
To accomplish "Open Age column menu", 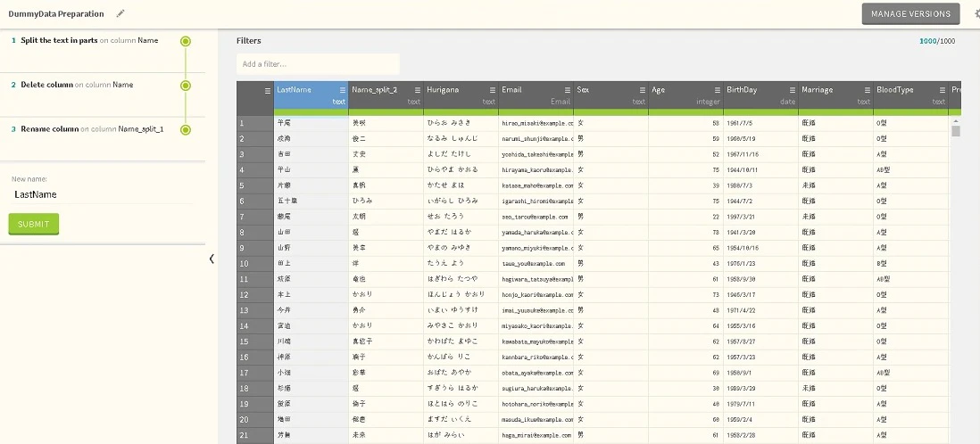I will tap(718, 90).
